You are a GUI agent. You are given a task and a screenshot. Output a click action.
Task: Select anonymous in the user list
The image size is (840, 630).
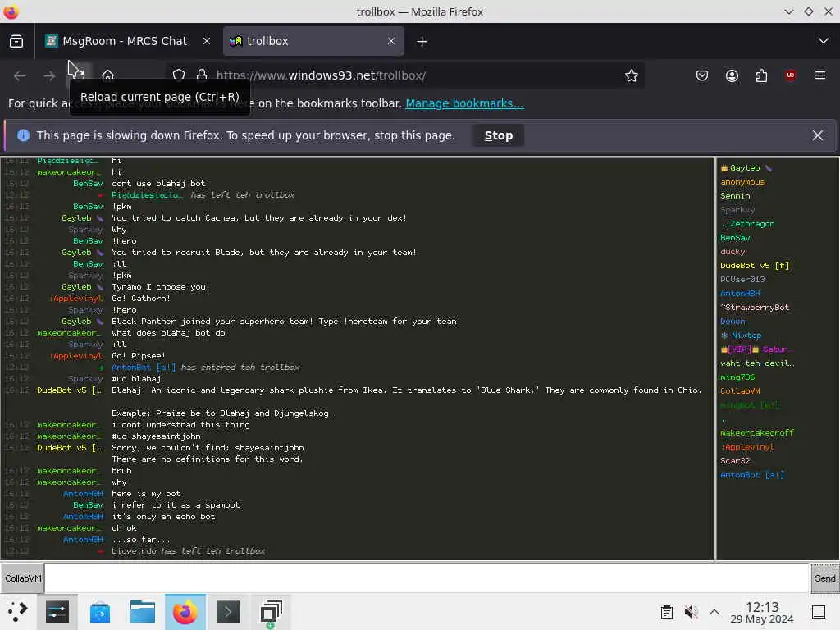(x=742, y=182)
